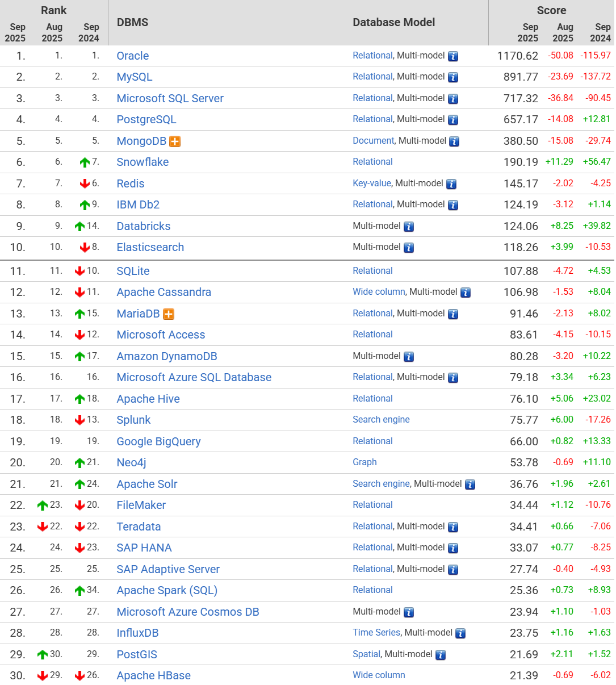Click Oracle's score 1170.62

pyautogui.click(x=518, y=56)
